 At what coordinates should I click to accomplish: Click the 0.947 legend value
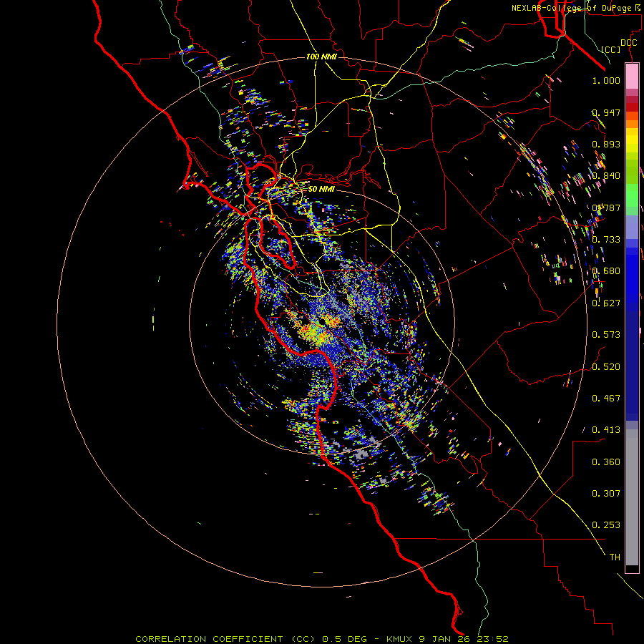click(606, 112)
